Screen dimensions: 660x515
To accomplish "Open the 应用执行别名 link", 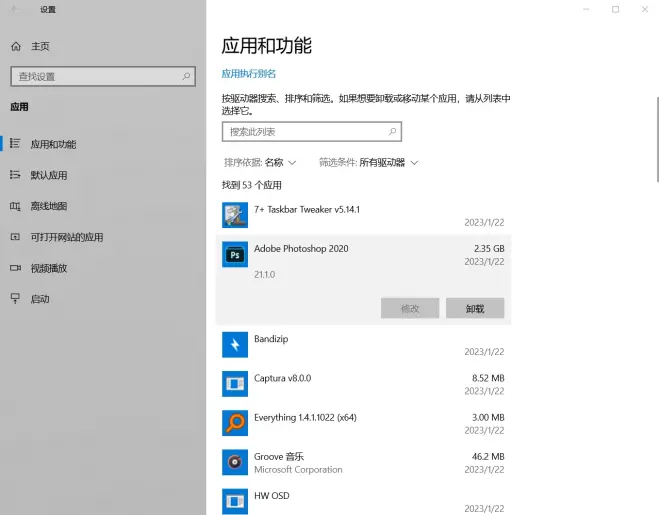I will (248, 74).
